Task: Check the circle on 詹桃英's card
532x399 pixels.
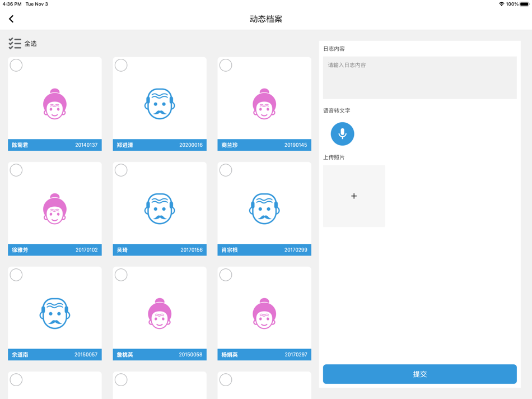Action: (121, 275)
